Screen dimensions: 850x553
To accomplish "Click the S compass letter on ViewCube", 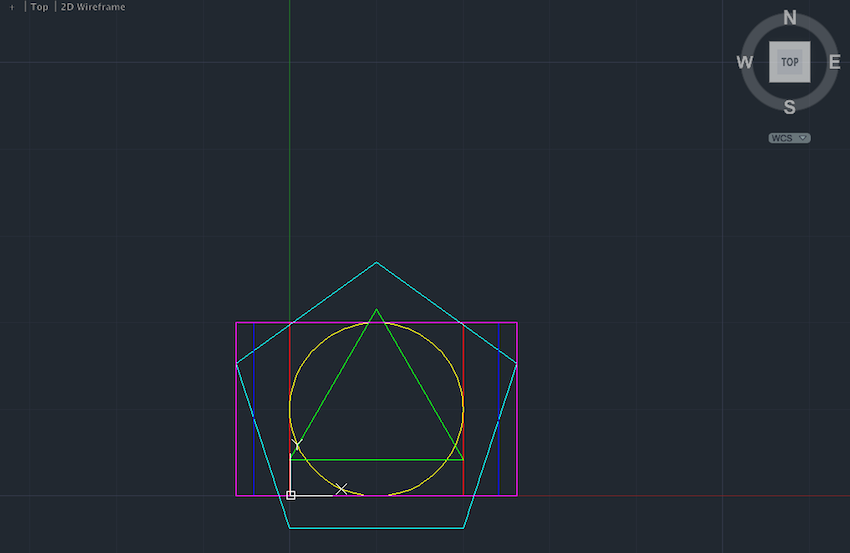I will 790,107.
